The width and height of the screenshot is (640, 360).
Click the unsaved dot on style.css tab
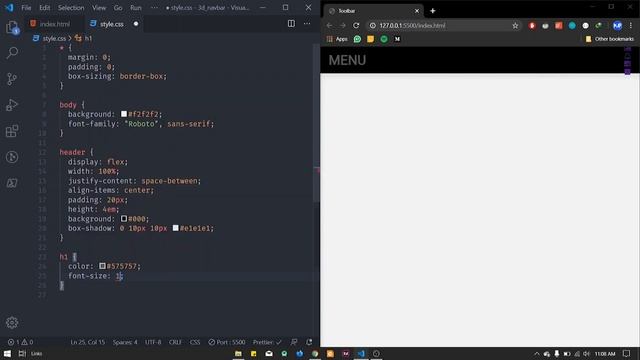tap(136, 24)
